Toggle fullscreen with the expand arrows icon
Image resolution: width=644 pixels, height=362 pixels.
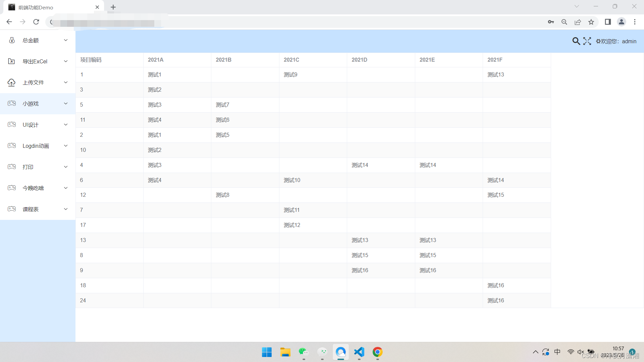[587, 41]
